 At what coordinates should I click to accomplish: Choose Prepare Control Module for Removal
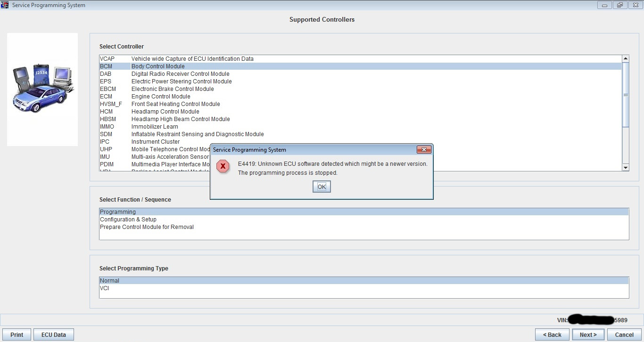364,227
